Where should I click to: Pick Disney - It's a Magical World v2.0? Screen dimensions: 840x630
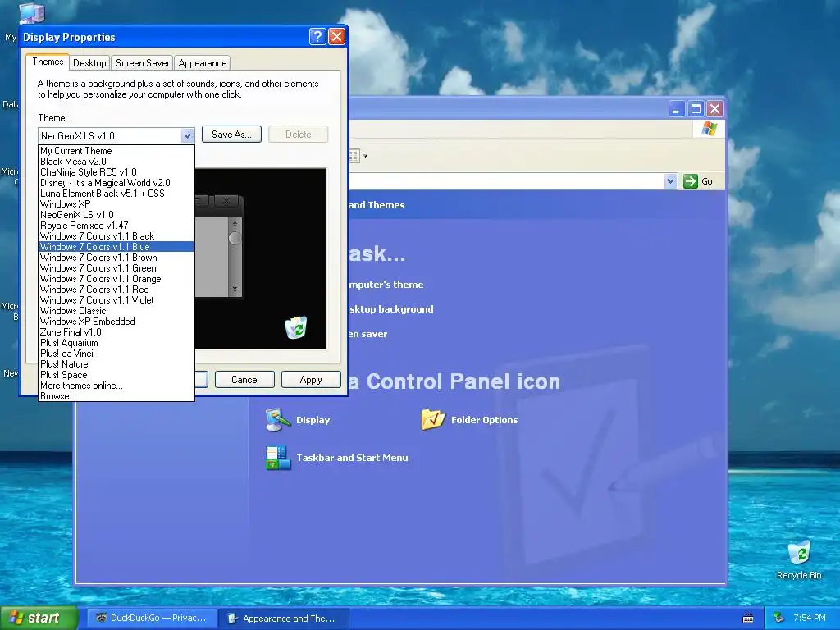point(116,183)
